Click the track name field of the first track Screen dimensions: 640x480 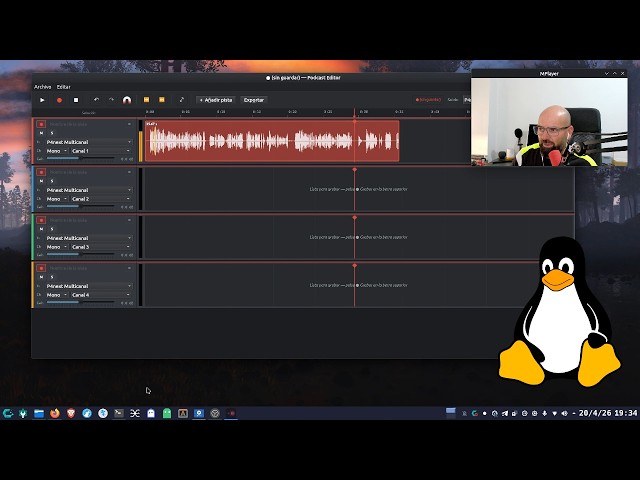click(x=86, y=124)
